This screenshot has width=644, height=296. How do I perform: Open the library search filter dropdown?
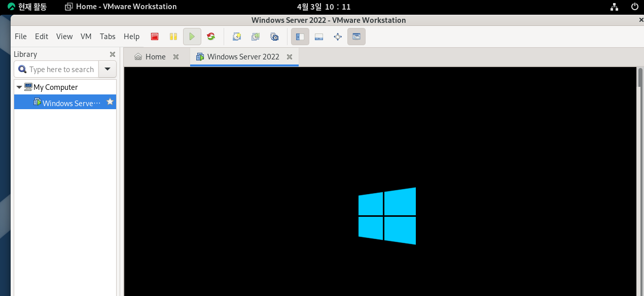pyautogui.click(x=107, y=69)
